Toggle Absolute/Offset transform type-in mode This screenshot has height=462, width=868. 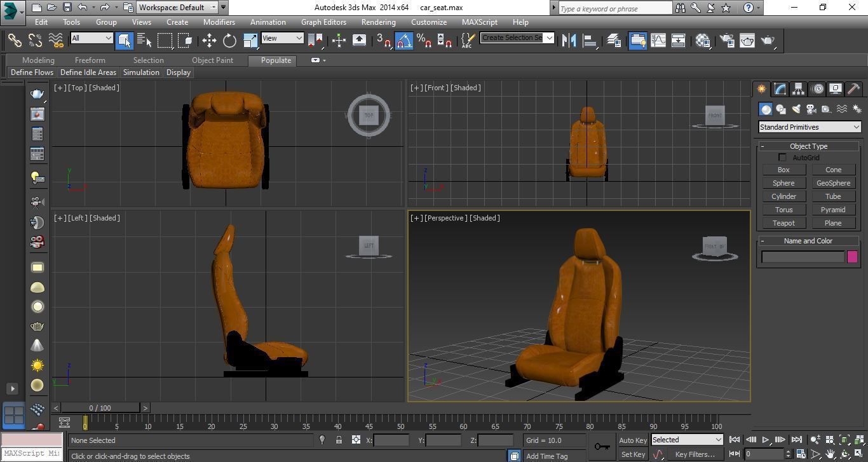(356, 440)
